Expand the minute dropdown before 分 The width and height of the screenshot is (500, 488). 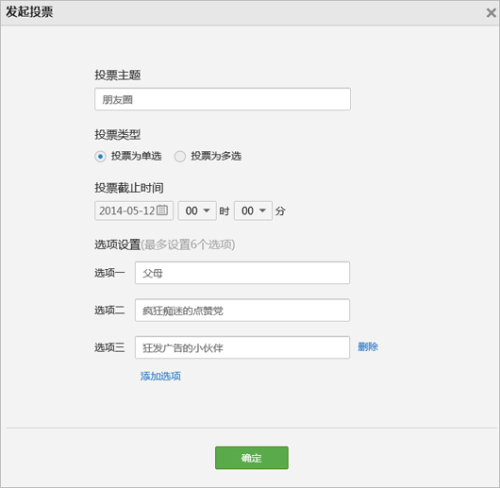tap(253, 211)
